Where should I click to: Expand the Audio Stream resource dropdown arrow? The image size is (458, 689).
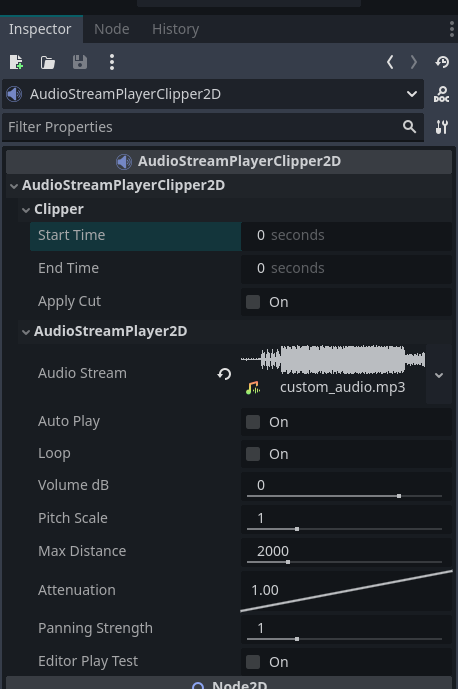point(439,375)
